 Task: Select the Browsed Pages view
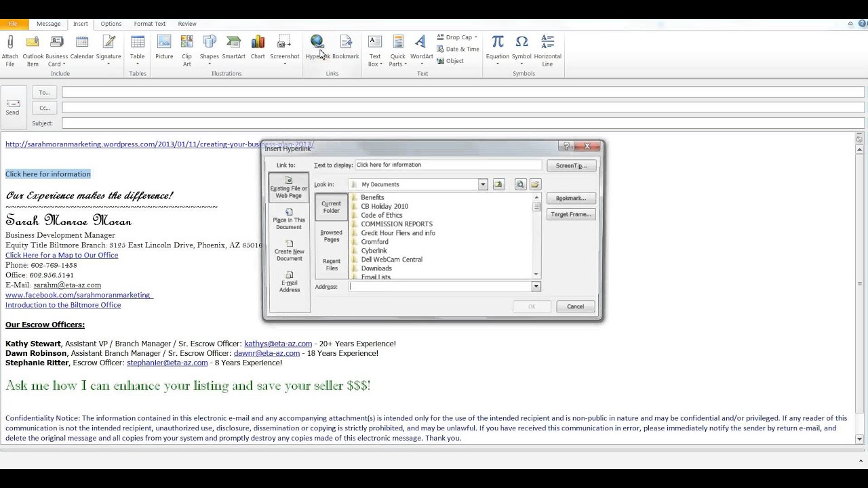pos(332,236)
